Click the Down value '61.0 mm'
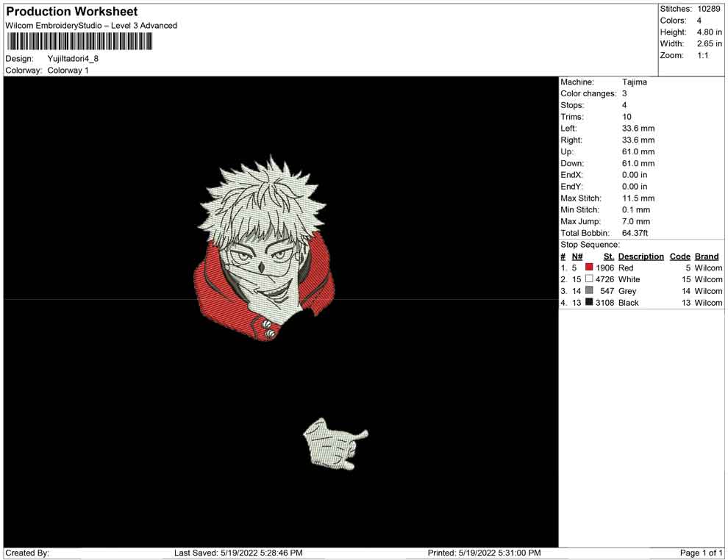This screenshot has height=560, width=728. (638, 163)
